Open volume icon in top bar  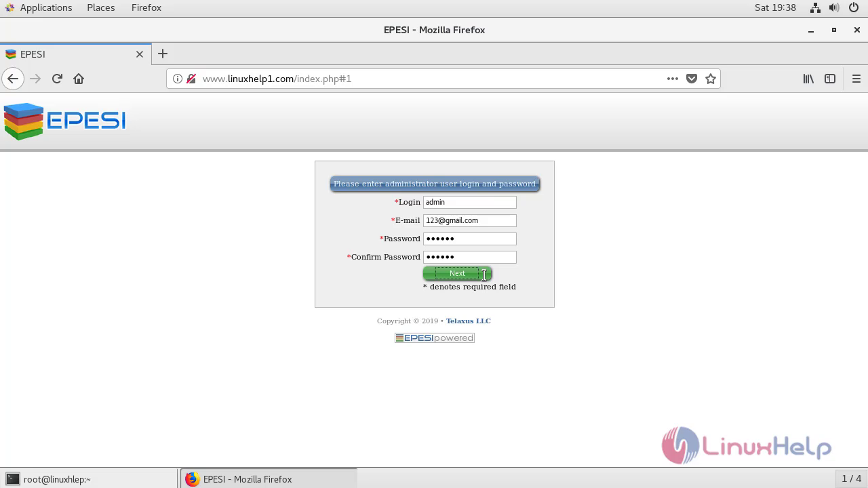pos(834,7)
